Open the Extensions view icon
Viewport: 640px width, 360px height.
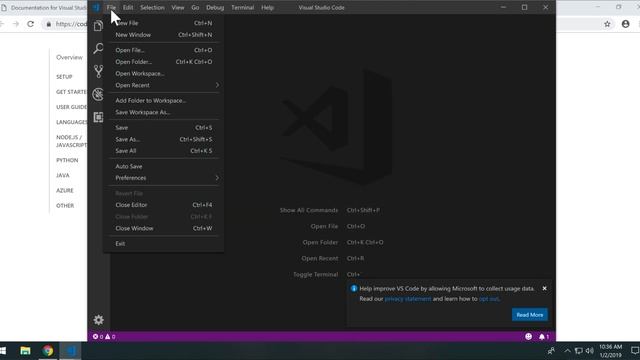[98, 117]
